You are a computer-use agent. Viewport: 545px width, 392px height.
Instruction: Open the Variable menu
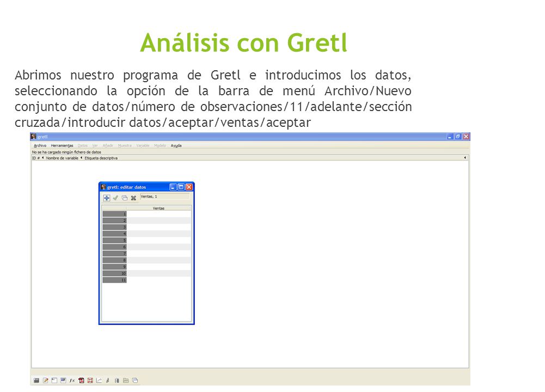pyautogui.click(x=143, y=145)
